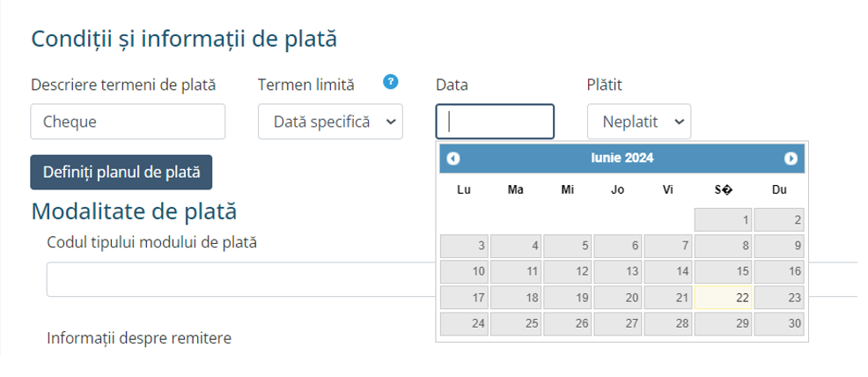The height and width of the screenshot is (377, 868).
Task: Select June 19 in the calendar
Action: (x=566, y=298)
